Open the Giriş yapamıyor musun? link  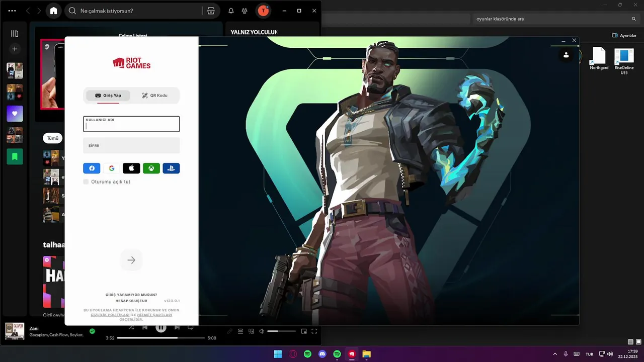click(131, 295)
